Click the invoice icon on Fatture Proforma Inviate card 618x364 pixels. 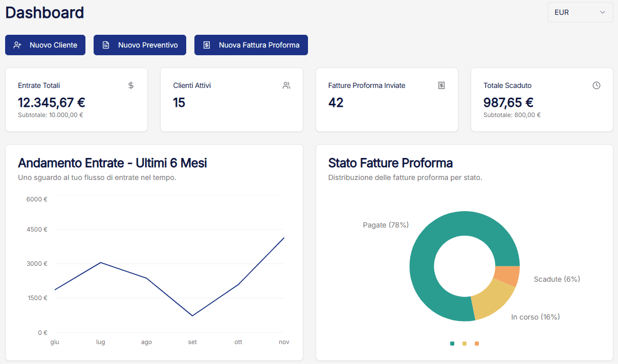pos(442,85)
